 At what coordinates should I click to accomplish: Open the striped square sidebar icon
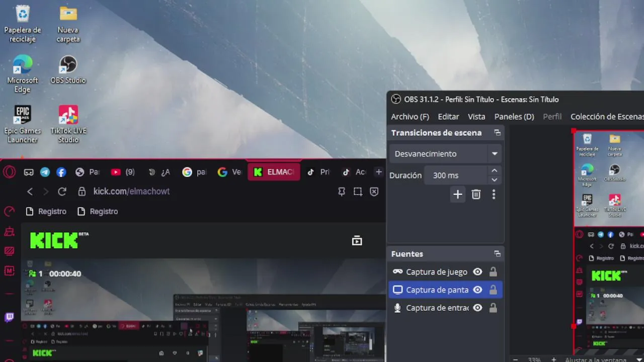[9, 251]
